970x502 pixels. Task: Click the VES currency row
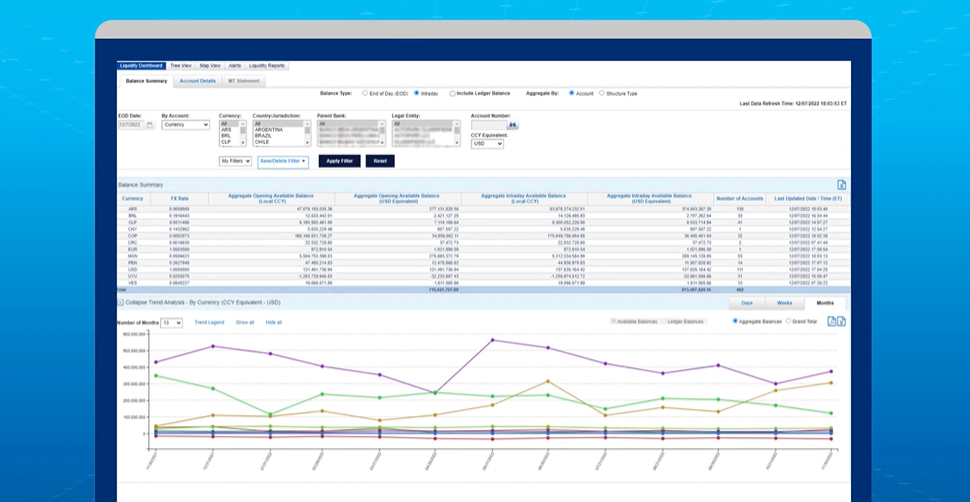coord(484,283)
